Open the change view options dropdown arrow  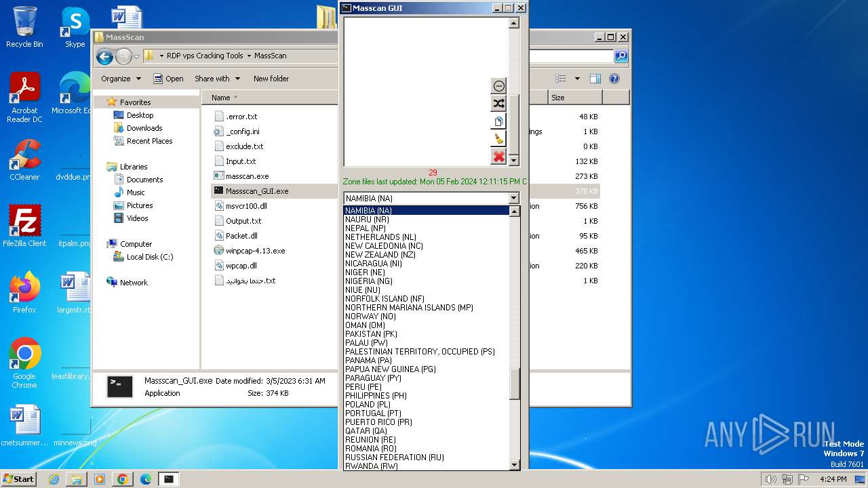[x=577, y=79]
